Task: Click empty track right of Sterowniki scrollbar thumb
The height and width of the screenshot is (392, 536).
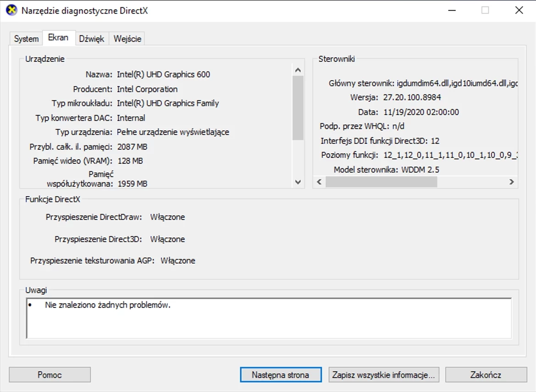Action: [472, 182]
